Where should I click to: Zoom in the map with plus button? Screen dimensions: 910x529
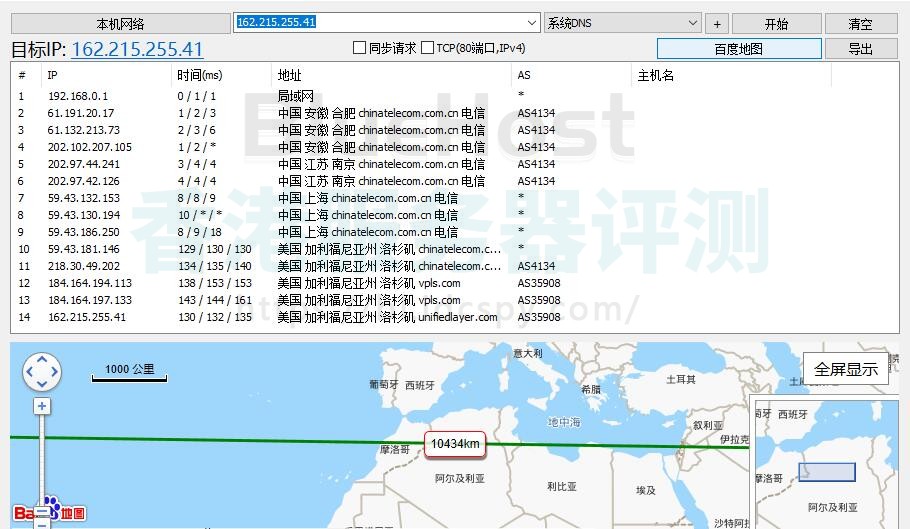pyautogui.click(x=42, y=406)
